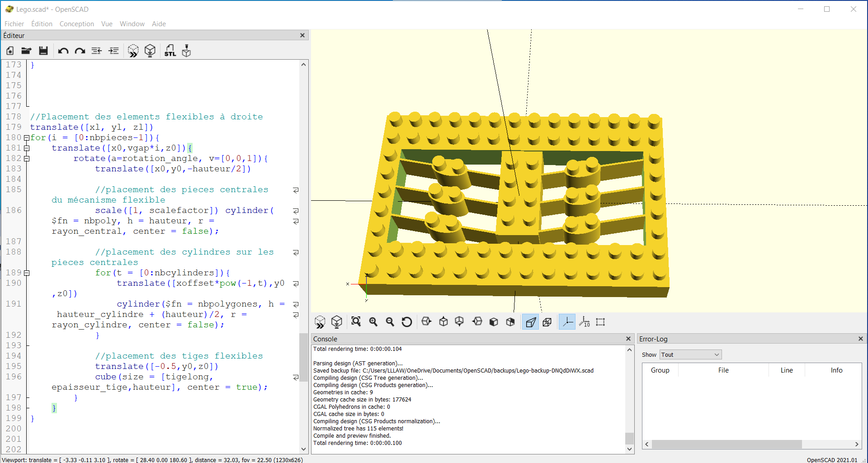Sort Error-Log by File column
Image resolution: width=868 pixels, height=463 pixels.
(723, 370)
